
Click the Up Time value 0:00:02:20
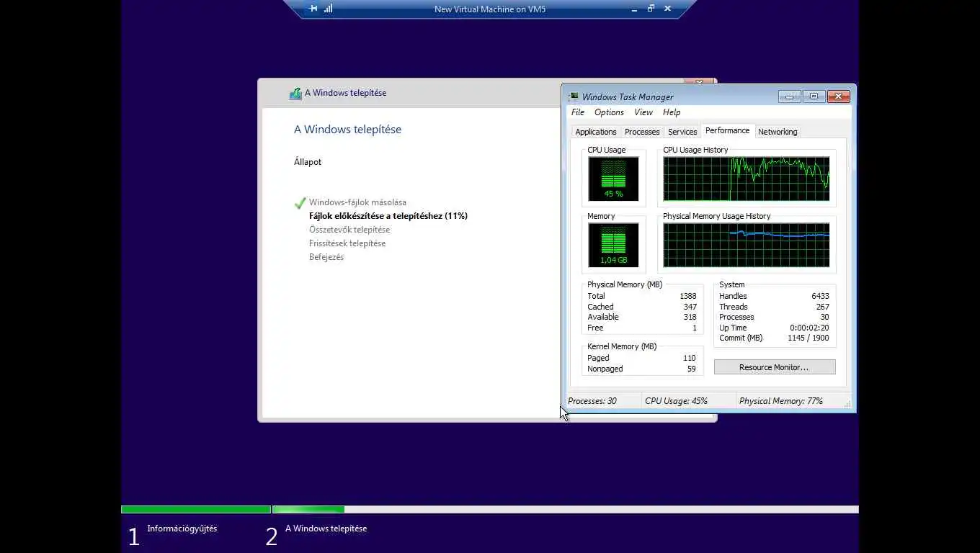[x=809, y=328]
